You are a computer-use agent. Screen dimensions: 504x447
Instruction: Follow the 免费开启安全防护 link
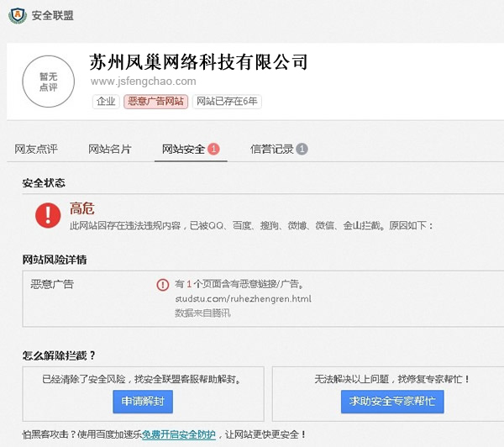pos(178,434)
